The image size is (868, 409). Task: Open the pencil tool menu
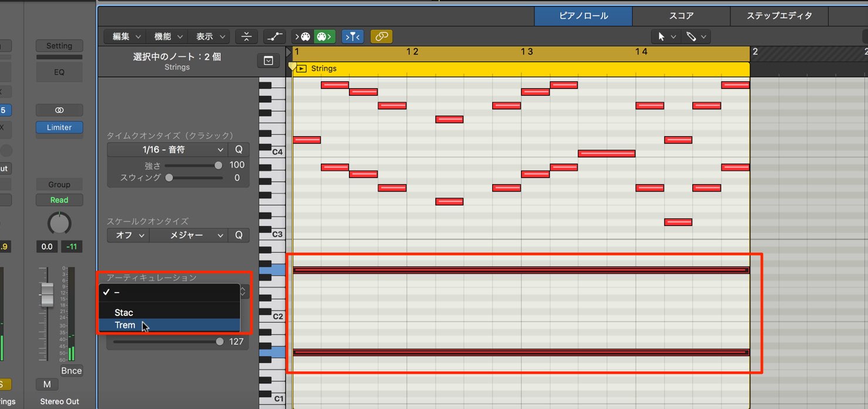point(696,37)
